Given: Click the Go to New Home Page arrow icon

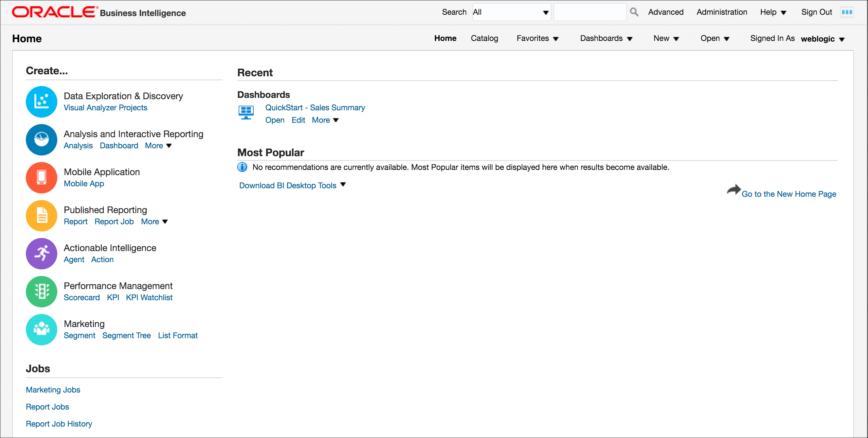Looking at the screenshot, I should tap(733, 190).
